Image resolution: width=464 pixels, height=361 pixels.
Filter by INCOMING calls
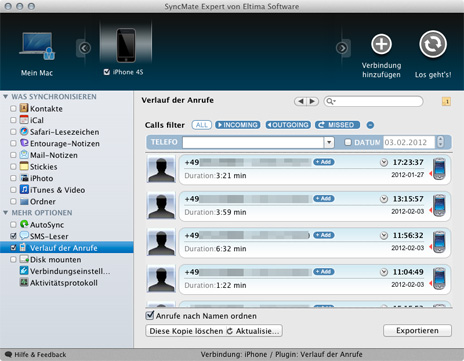point(238,125)
